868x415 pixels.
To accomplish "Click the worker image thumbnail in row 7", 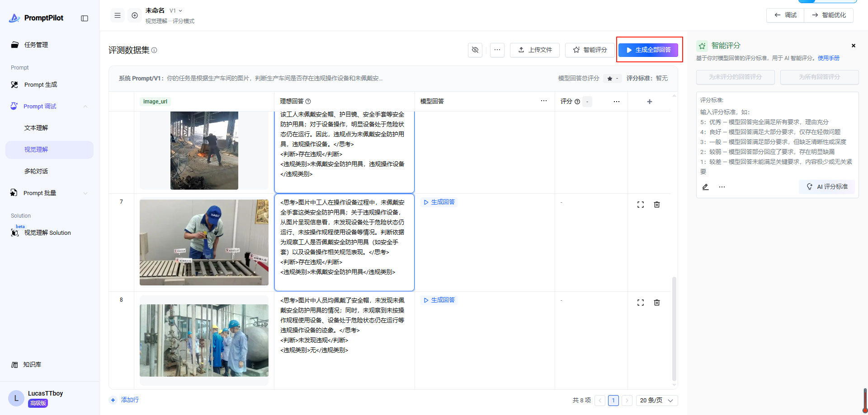I will [204, 242].
